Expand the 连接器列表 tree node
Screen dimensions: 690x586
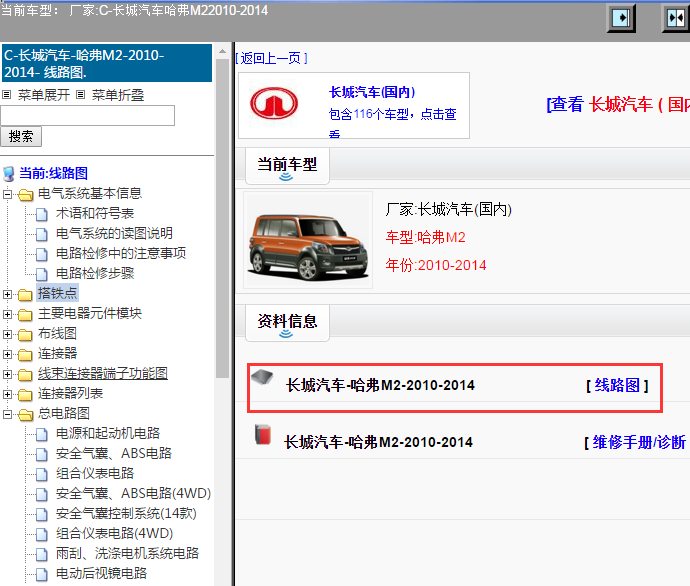point(7,394)
